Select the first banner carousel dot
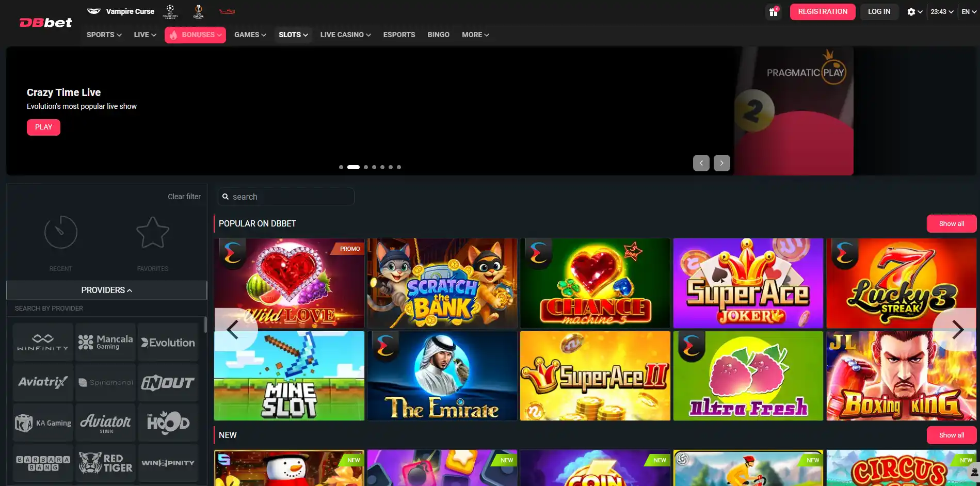Screen dimensions: 980x486 (x=341, y=167)
